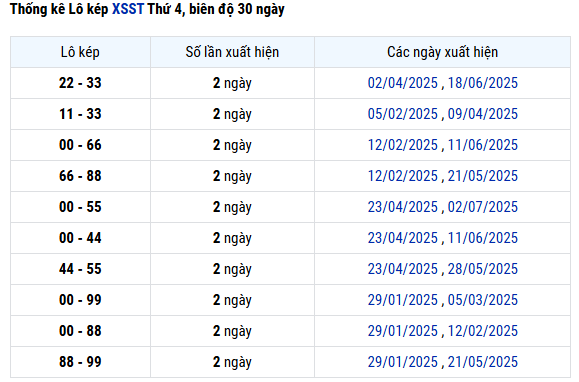
Task: Click '2 ngày' in the 00 - 55 row
Action: (232, 207)
